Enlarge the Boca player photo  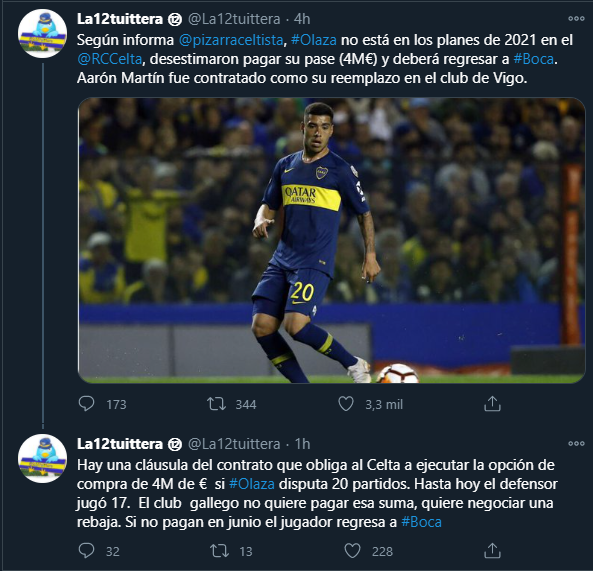pyautogui.click(x=332, y=241)
